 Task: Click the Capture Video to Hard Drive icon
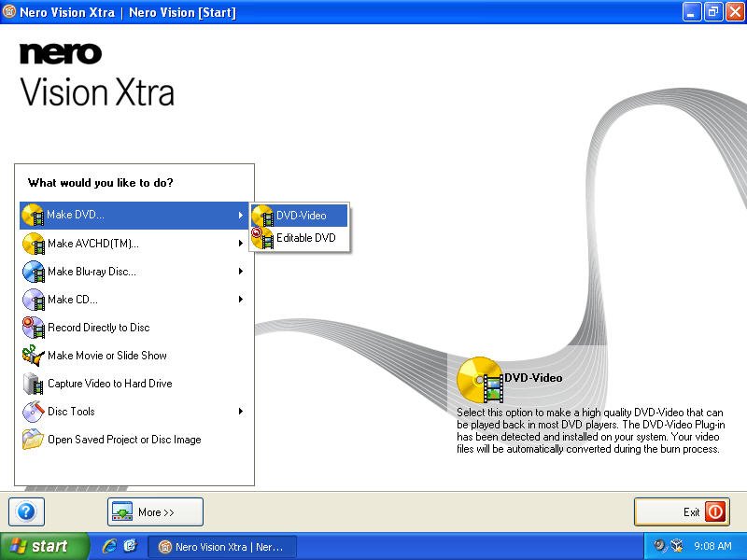[x=34, y=384]
